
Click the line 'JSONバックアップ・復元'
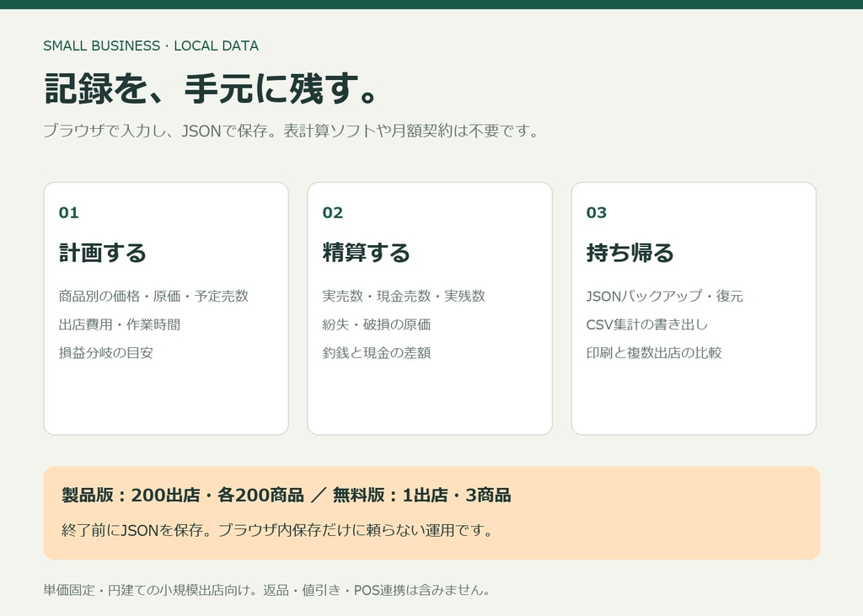pyautogui.click(x=665, y=296)
